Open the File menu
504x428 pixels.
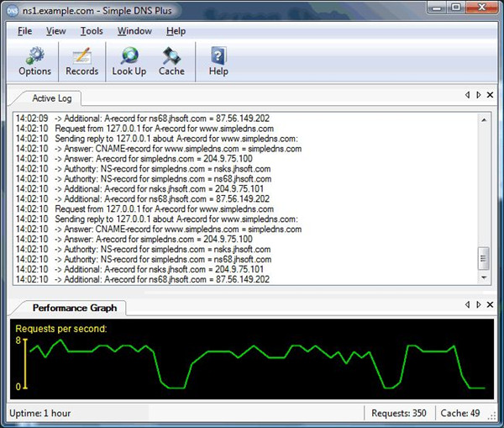(x=24, y=31)
